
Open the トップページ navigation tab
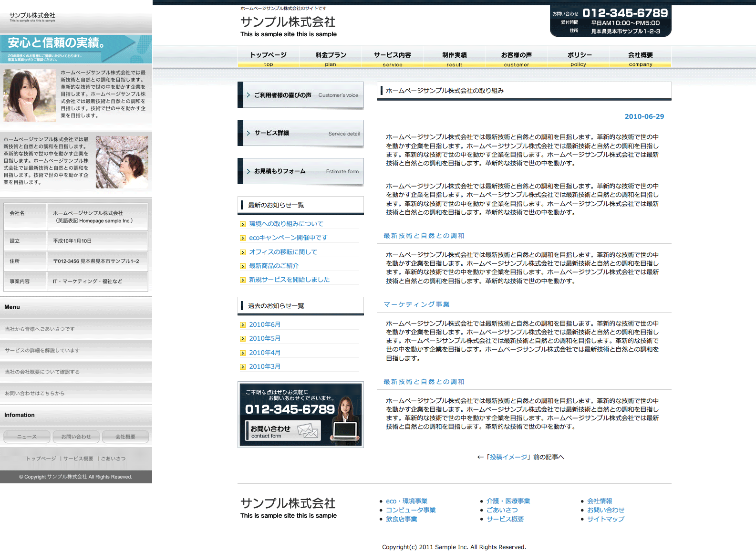click(x=269, y=58)
